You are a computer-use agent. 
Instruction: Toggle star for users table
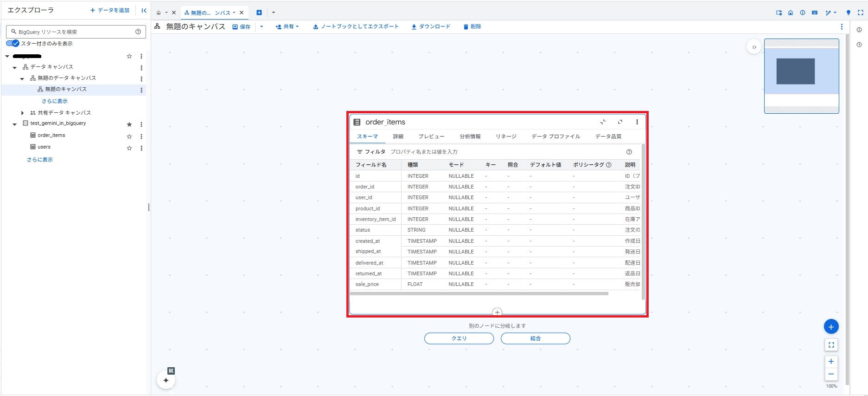pos(129,148)
